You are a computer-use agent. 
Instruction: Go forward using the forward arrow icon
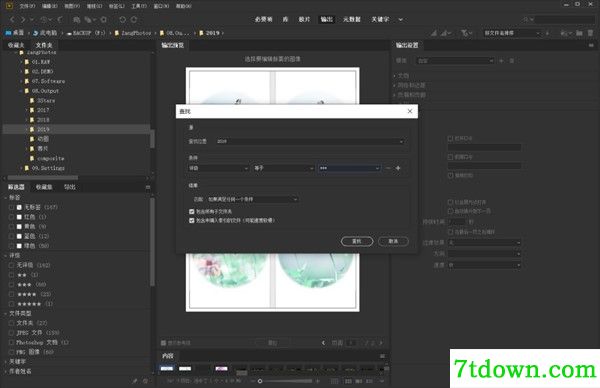[23, 19]
